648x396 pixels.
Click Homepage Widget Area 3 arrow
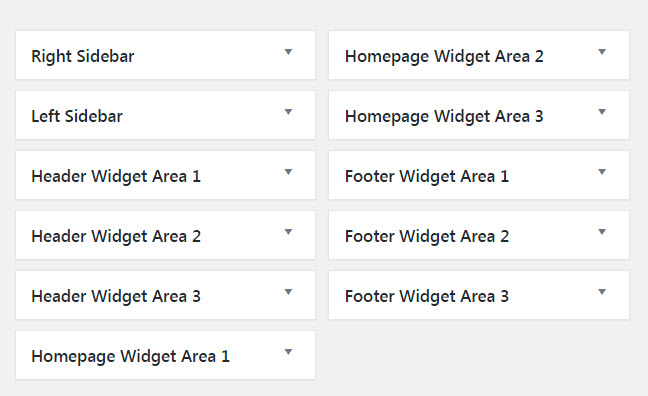[x=602, y=112]
